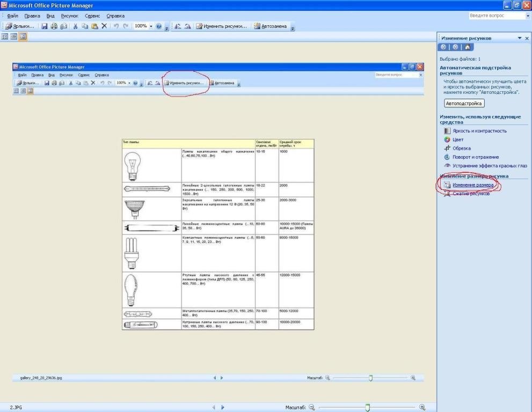This screenshot has height=412, width=532.
Task: Open the Справка menu
Action: [115, 16]
